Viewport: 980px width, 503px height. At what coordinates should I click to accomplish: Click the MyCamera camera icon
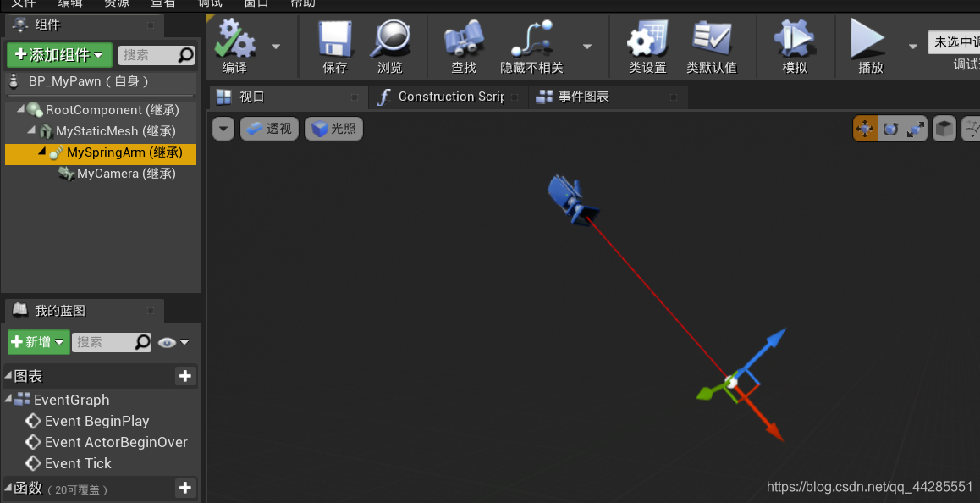66,174
